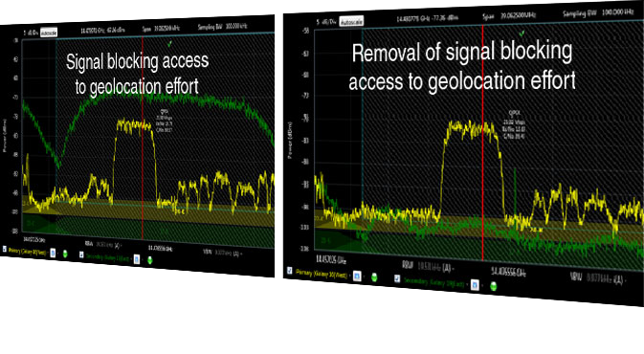Click the green status indicator beside Primary, right panel

tap(374, 278)
